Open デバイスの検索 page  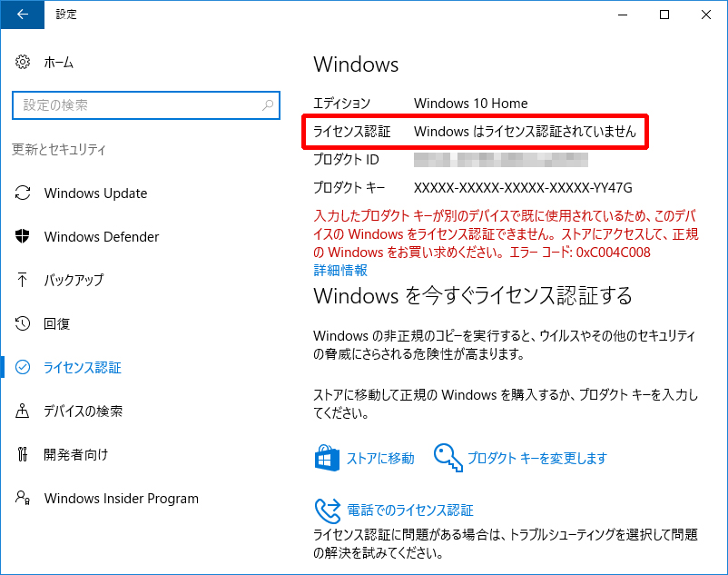point(84,411)
